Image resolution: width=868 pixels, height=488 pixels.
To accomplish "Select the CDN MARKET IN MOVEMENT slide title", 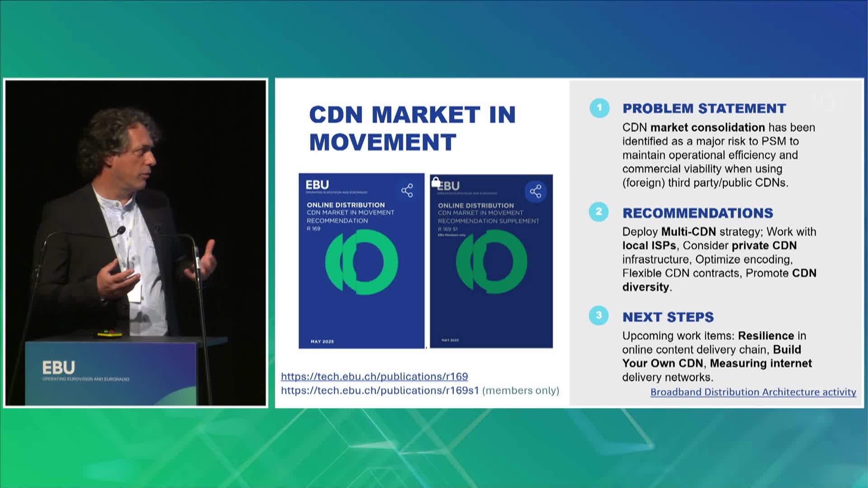I will 412,128.
